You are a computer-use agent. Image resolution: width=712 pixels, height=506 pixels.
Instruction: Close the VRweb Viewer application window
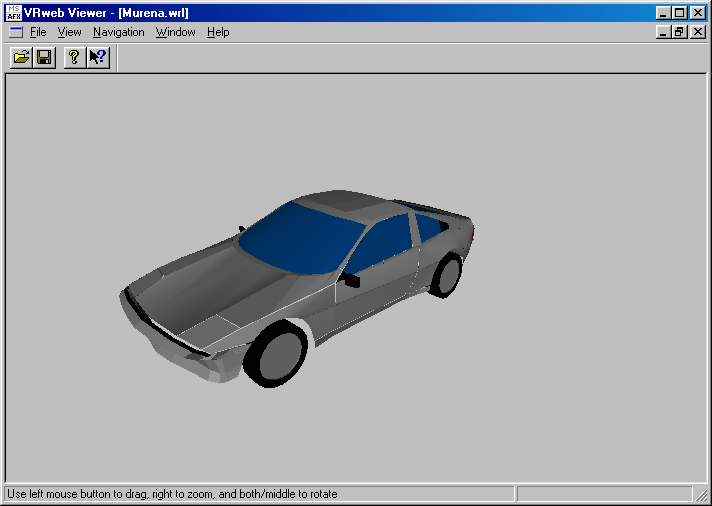pos(698,13)
